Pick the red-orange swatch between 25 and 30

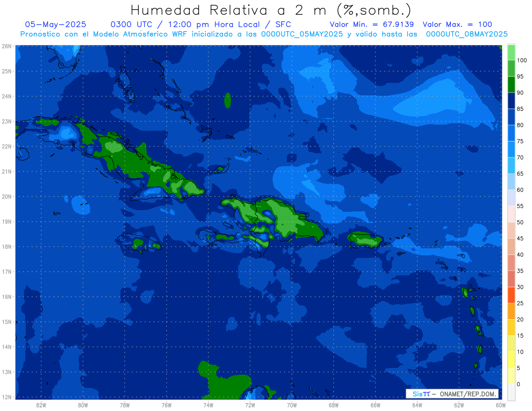(x=511, y=295)
